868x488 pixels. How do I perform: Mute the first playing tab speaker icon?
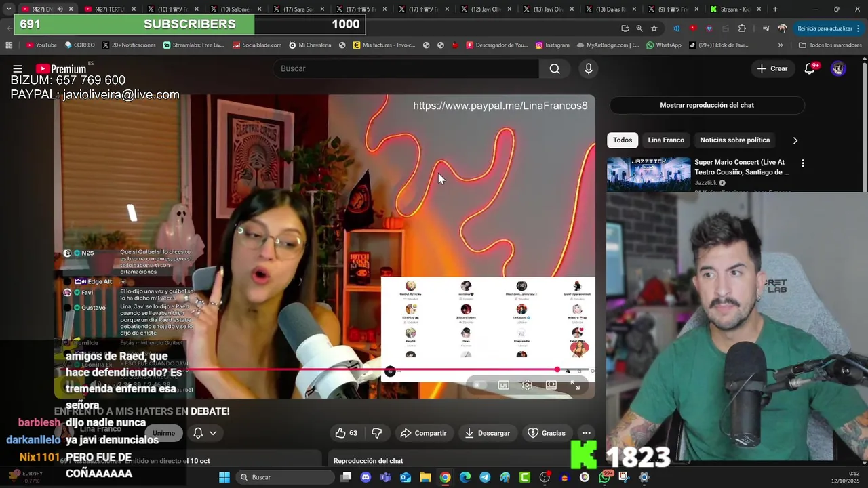[x=60, y=9]
